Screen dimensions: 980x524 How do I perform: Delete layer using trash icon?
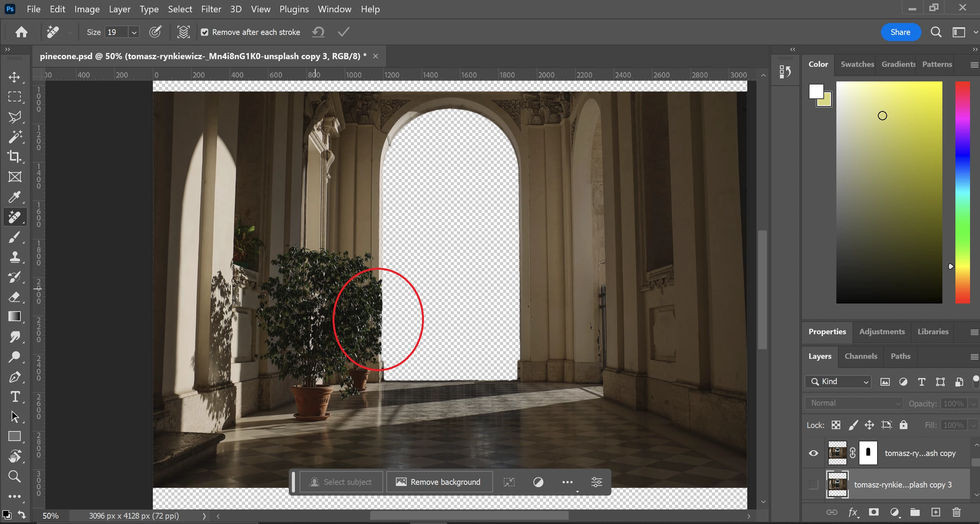[x=956, y=512]
